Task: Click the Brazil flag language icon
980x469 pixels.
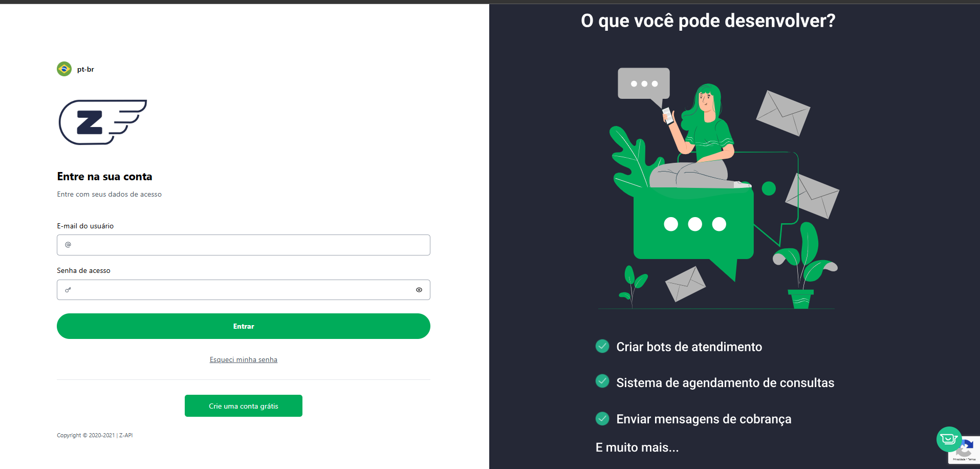Action: tap(64, 69)
